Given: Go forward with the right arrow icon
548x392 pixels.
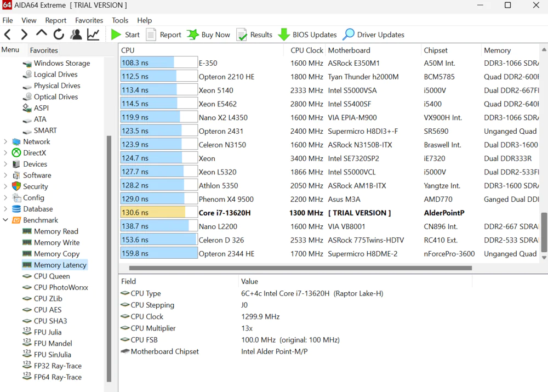Looking at the screenshot, I should pos(24,35).
